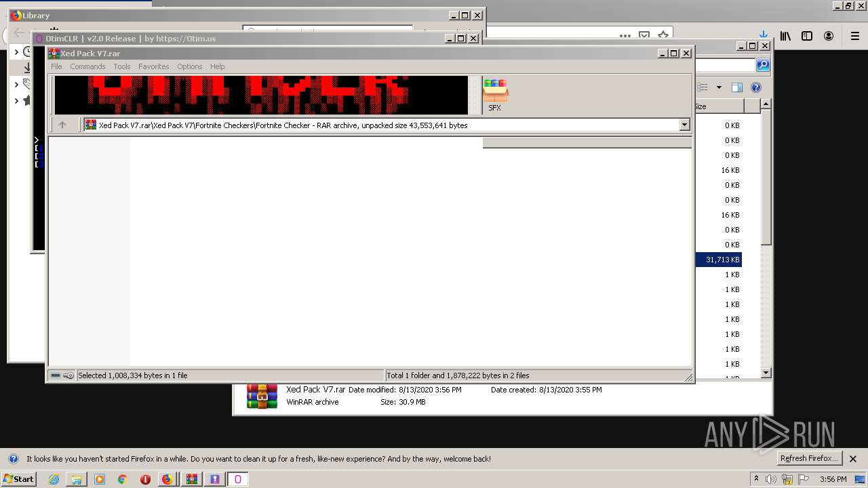Launch Internet Explorer from taskbar
This screenshot has width=868, height=488.
(54, 479)
